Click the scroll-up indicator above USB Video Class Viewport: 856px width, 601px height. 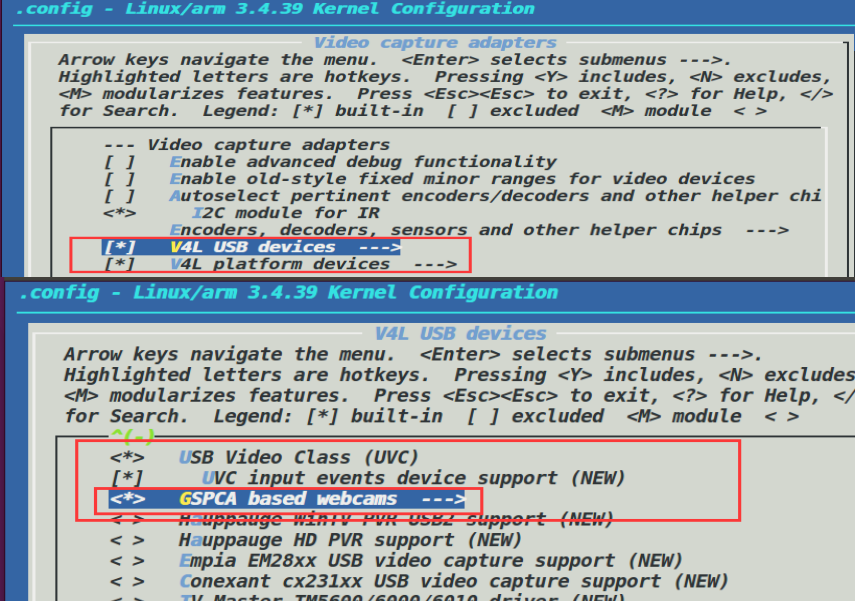click(x=132, y=436)
